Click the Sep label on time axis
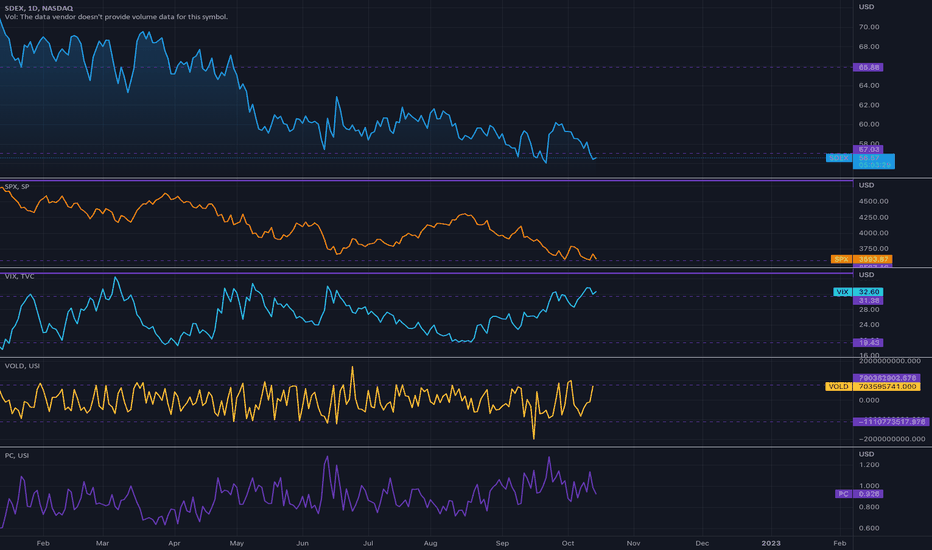 [502, 543]
